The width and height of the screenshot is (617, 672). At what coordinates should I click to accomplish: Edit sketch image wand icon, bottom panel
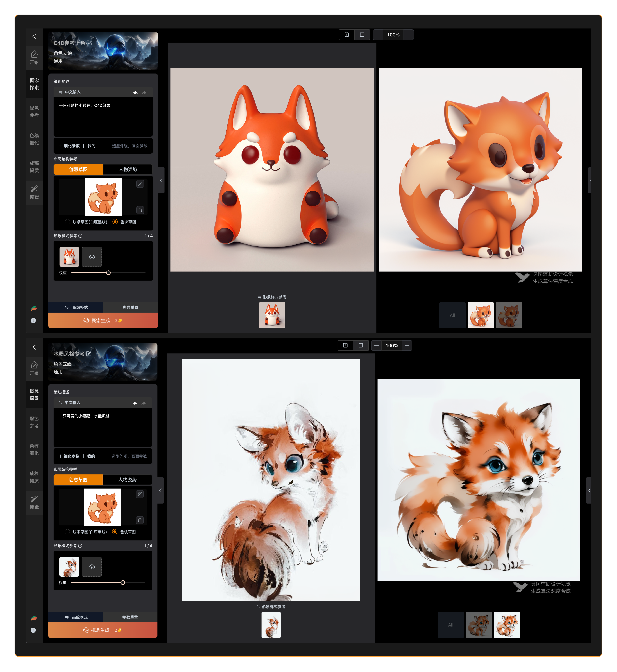click(140, 494)
